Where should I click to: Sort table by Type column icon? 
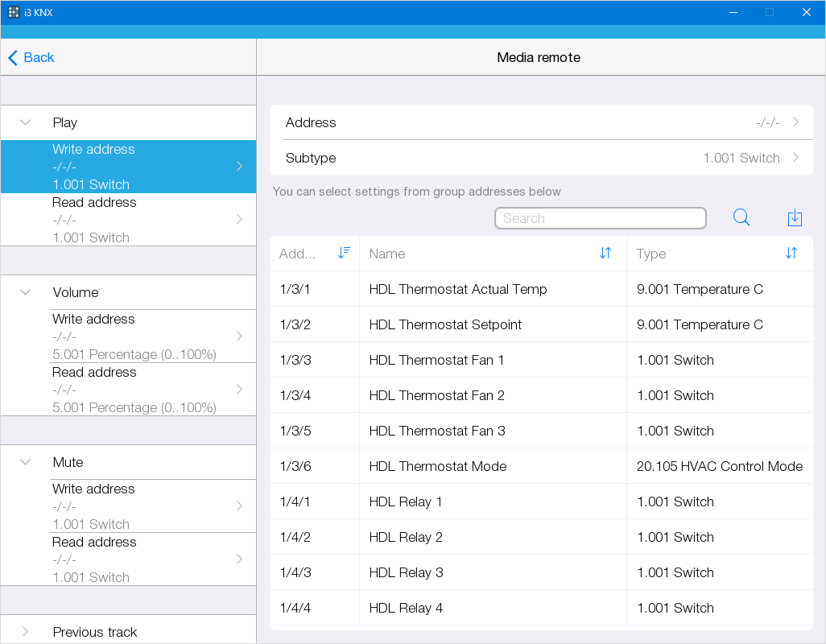click(791, 253)
